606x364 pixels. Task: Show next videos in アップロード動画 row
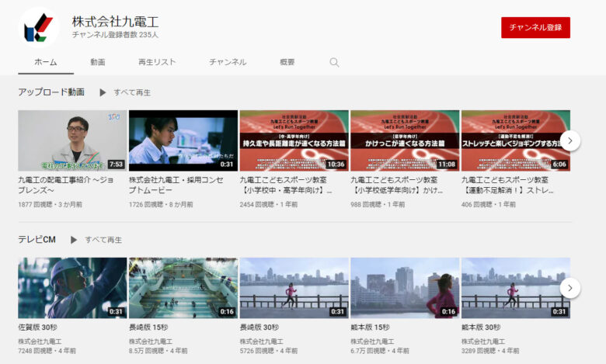coord(569,141)
